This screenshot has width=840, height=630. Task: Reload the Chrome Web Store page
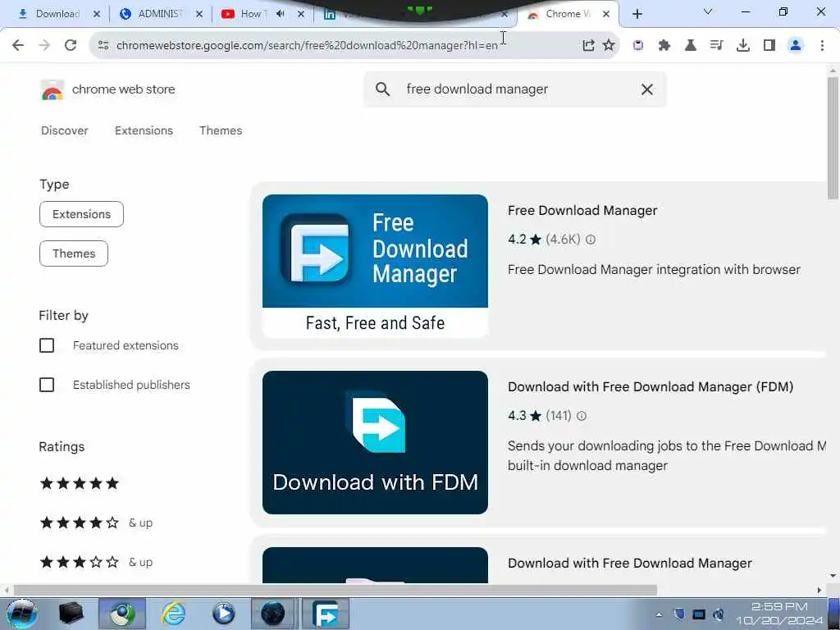(71, 45)
